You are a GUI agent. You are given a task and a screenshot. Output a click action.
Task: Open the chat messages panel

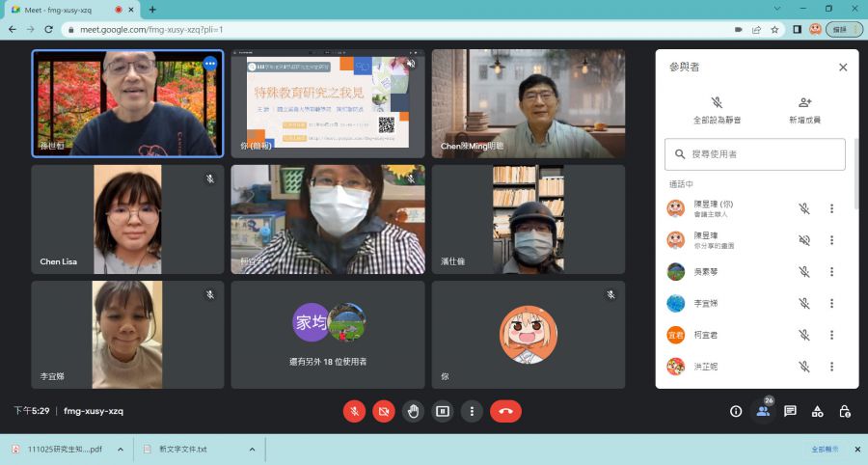pos(790,411)
